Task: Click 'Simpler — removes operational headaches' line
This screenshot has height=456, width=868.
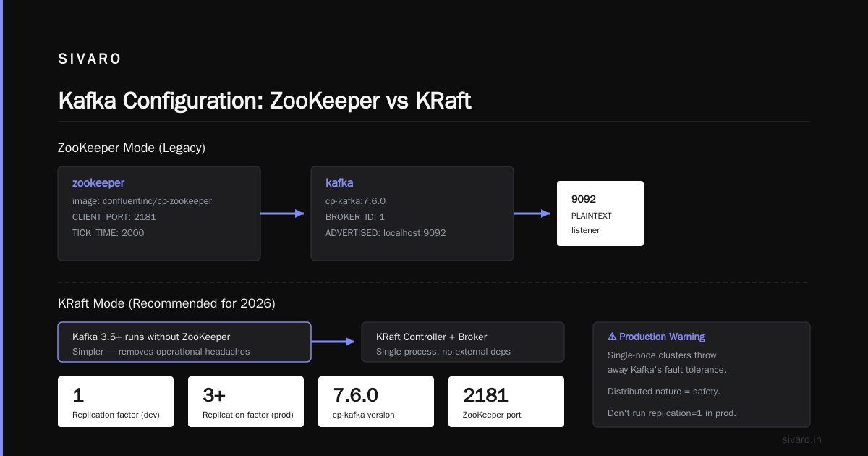Action: (x=161, y=352)
